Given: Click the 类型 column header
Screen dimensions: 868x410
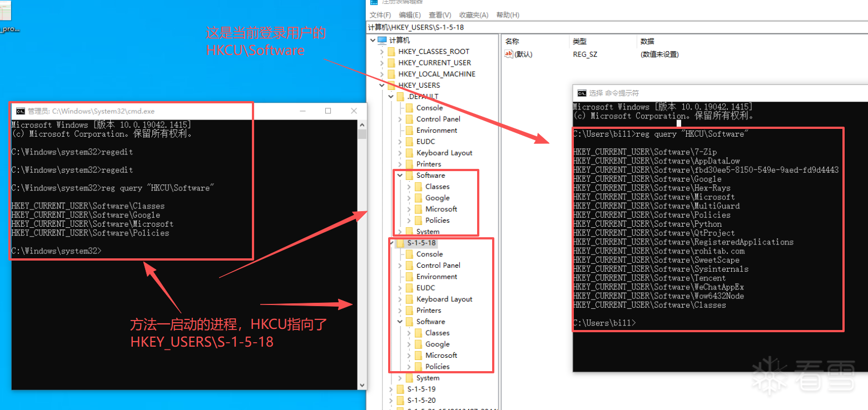Looking at the screenshot, I should pos(579,41).
